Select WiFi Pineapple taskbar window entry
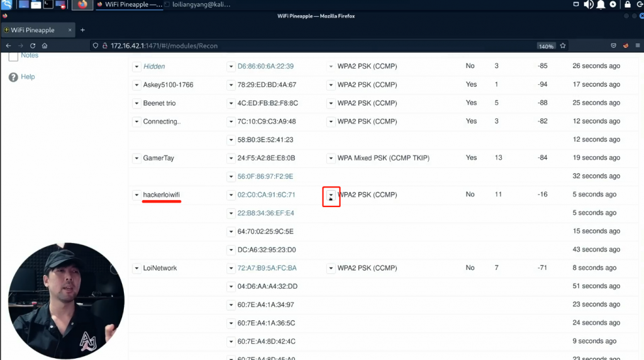644x360 pixels. (130, 4)
